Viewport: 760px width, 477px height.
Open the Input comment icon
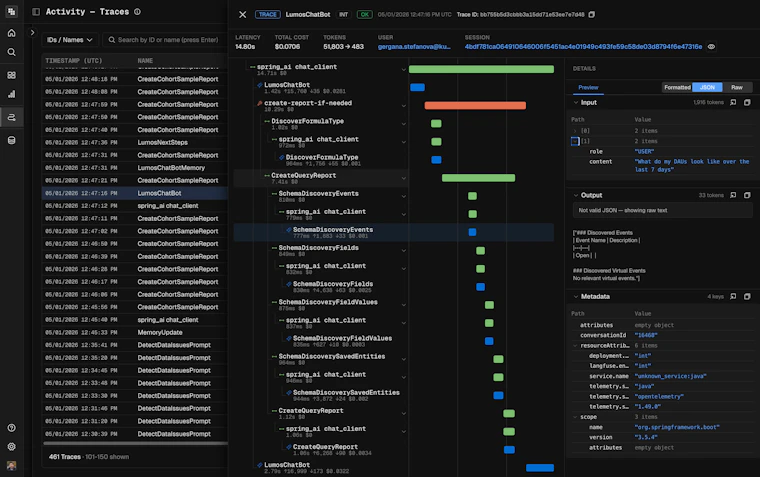(x=733, y=102)
